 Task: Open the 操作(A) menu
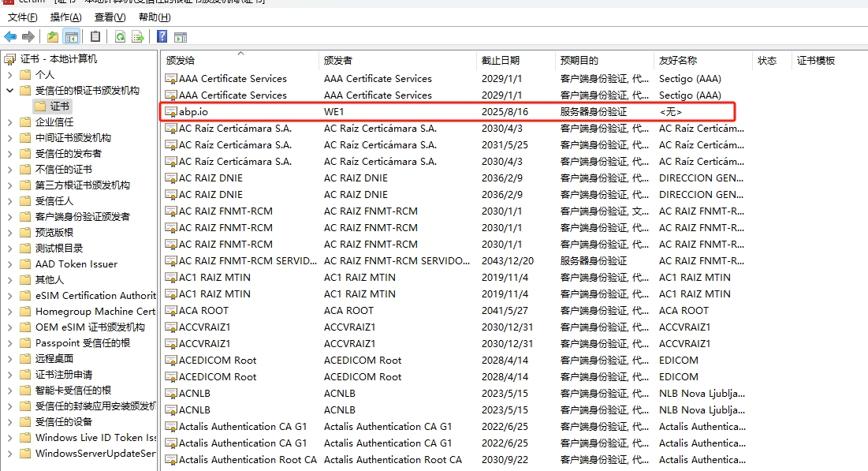click(65, 17)
